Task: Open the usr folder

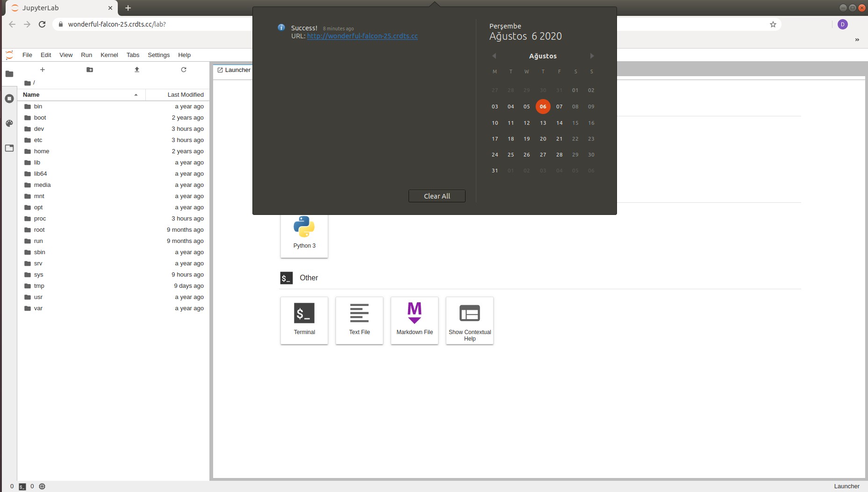Action: click(x=114, y=297)
